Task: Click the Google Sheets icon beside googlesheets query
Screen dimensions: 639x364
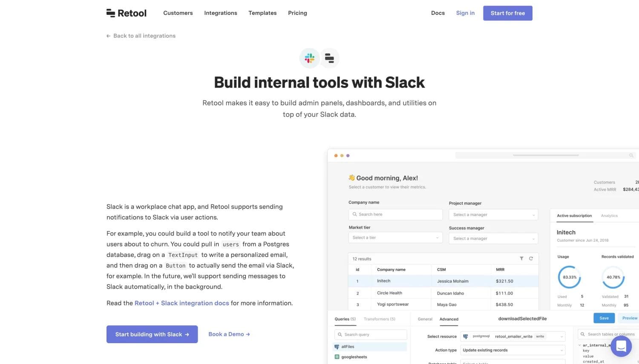Action: click(x=337, y=357)
